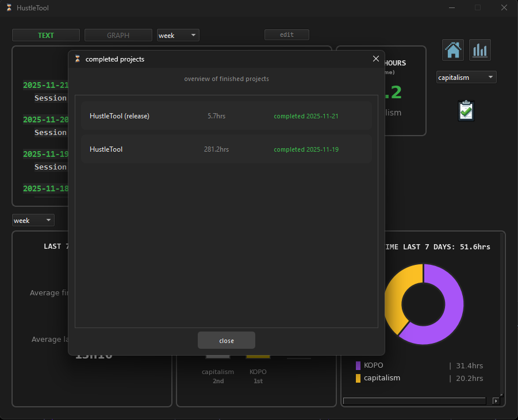Viewport: 518px width, 420px height.
Task: Select the HustleTool (release) project row
Action: coord(227,116)
